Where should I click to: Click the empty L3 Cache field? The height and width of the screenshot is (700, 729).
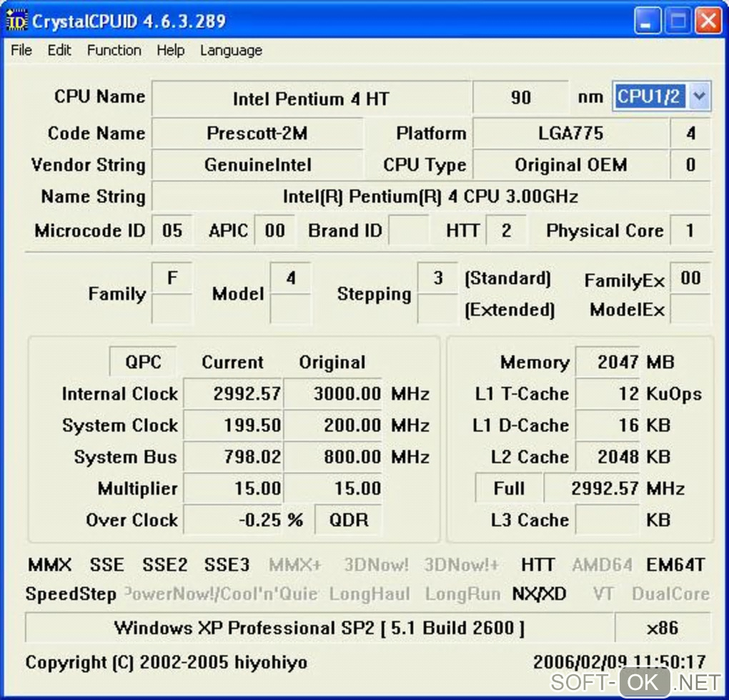point(608,520)
